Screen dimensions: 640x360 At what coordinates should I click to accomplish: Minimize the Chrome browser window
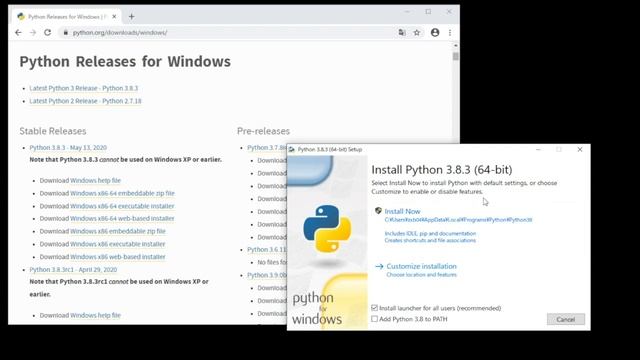pyautogui.click(x=407, y=12)
